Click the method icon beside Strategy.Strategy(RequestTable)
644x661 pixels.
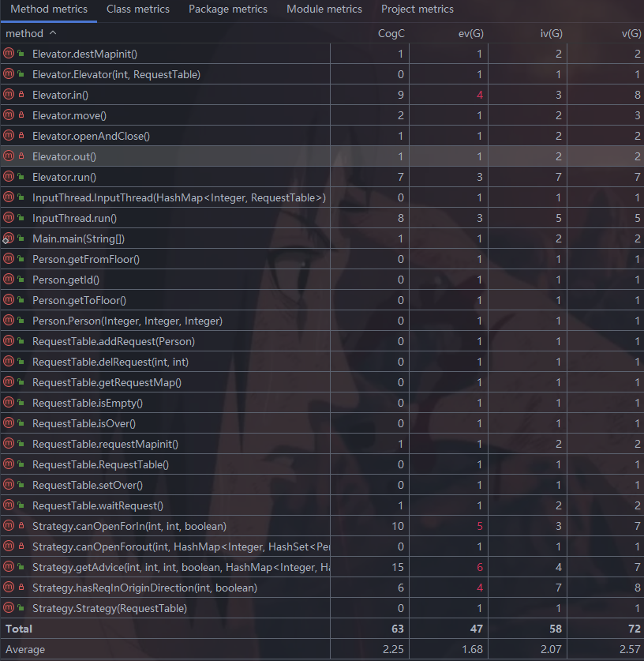(9, 608)
